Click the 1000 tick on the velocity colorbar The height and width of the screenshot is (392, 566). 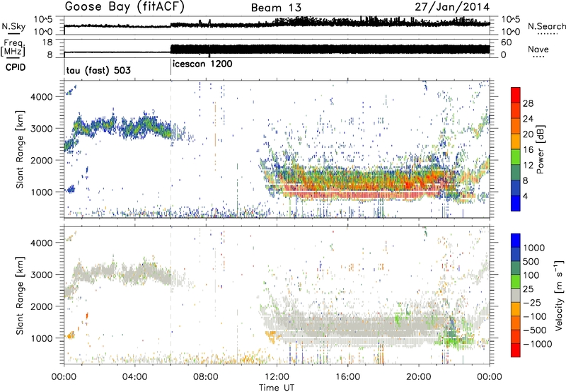534,248
